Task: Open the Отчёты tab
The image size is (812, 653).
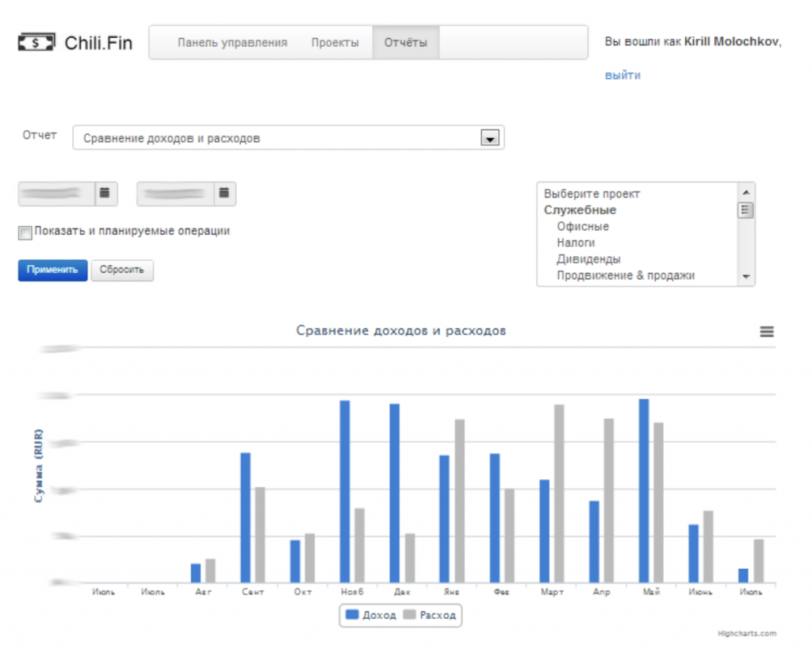Action: coord(405,43)
